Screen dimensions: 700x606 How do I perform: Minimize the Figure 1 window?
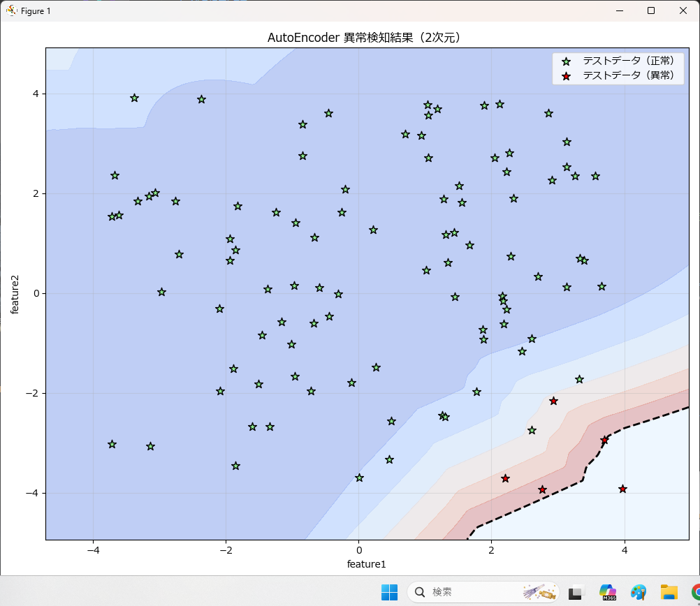pyautogui.click(x=619, y=10)
